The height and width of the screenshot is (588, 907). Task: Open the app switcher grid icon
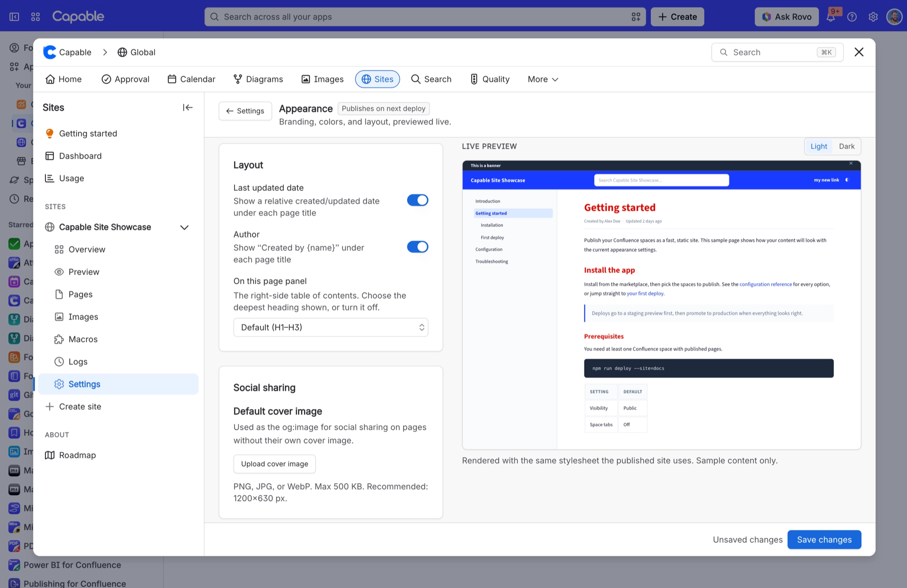(35, 17)
